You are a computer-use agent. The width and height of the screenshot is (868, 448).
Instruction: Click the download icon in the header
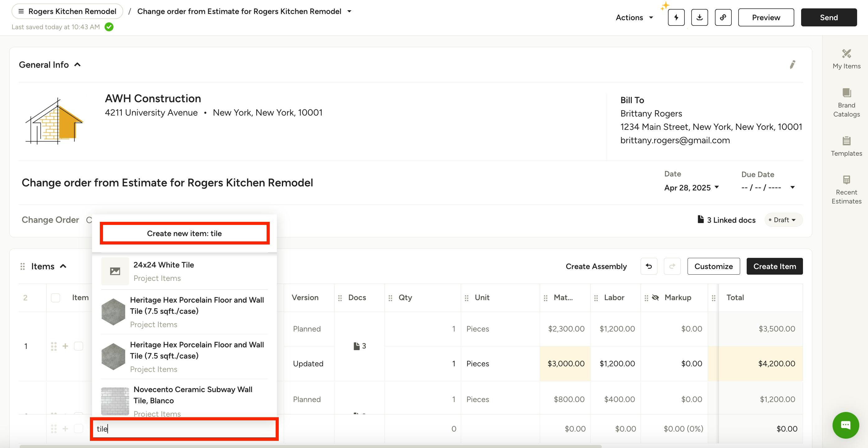coord(699,17)
